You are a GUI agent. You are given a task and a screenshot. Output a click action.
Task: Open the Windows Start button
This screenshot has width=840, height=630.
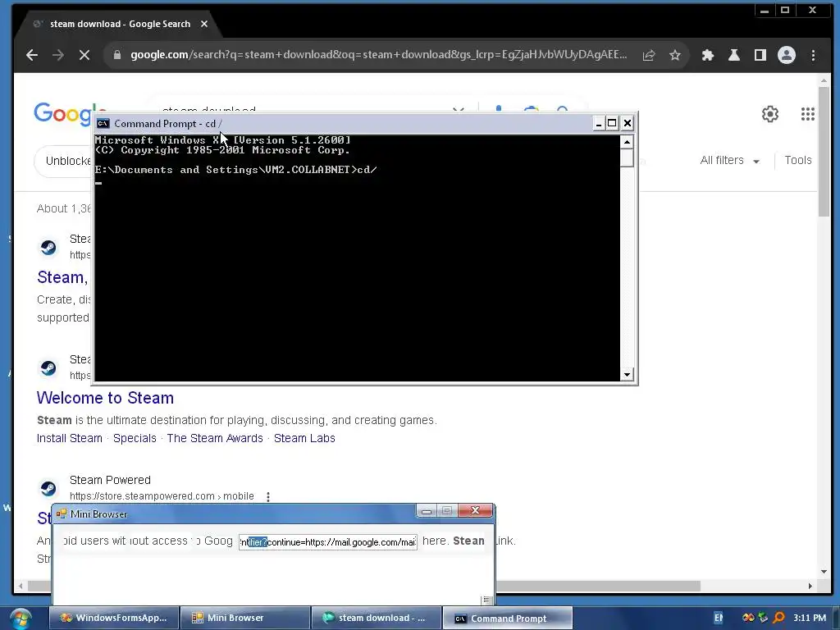(x=21, y=619)
